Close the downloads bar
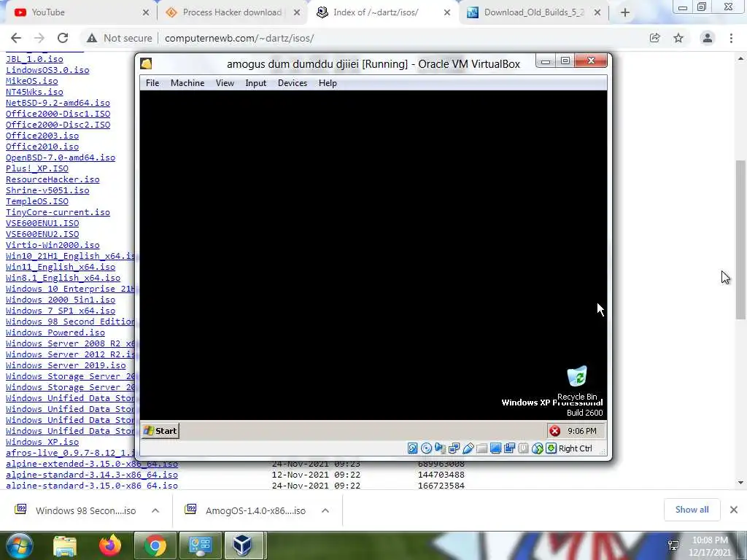747x560 pixels. pos(734,510)
